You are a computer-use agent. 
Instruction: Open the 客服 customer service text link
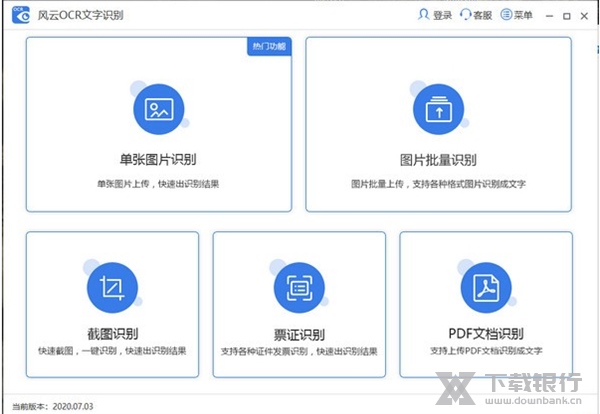coord(483,15)
